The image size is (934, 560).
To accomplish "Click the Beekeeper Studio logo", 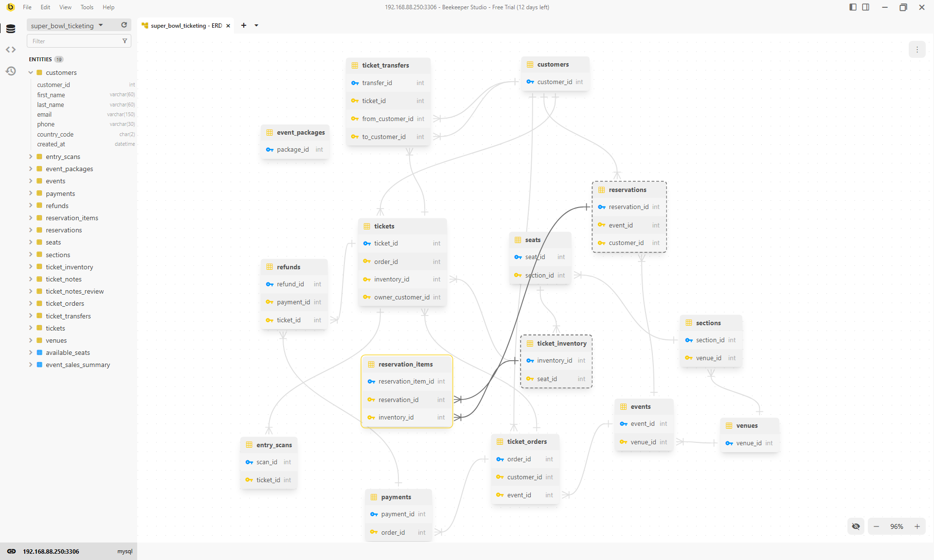I will pyautogui.click(x=10, y=7).
